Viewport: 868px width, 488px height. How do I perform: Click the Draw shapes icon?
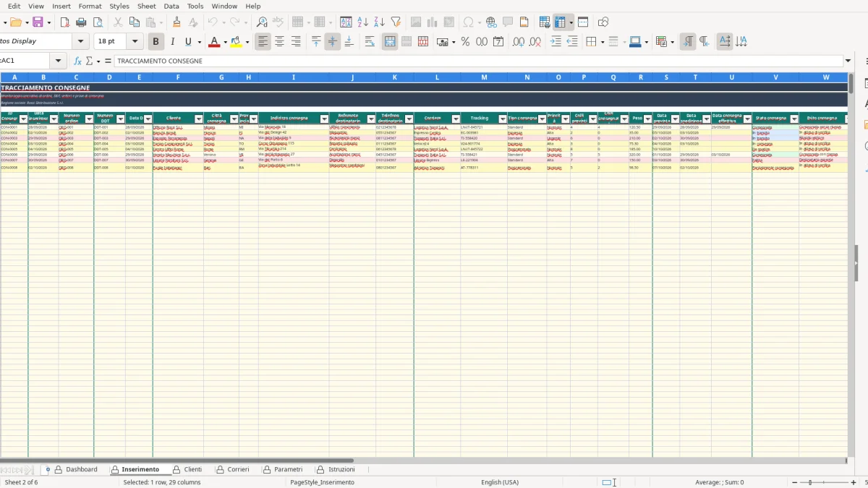[x=603, y=22]
